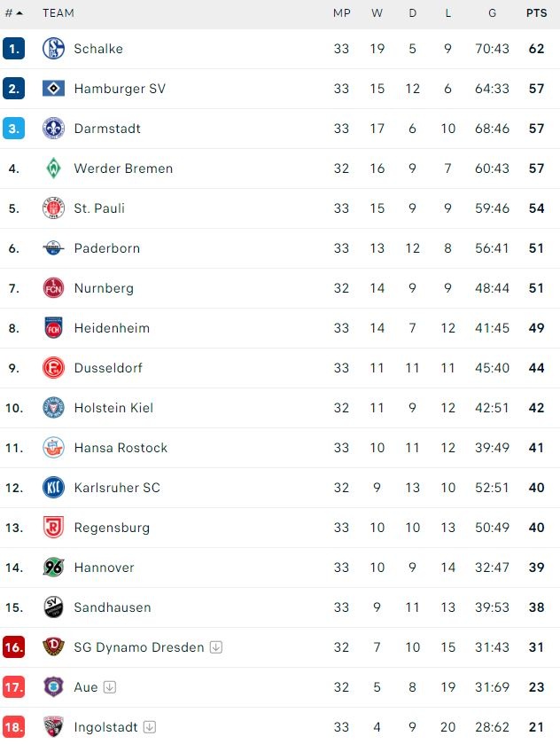The height and width of the screenshot is (744, 560).
Task: Select the Werder Bremen crest
Action: pyautogui.click(x=53, y=168)
